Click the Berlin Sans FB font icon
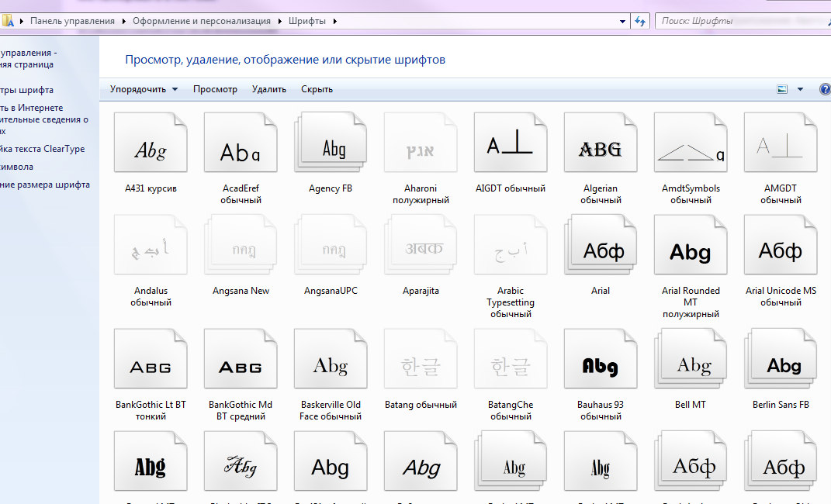The image size is (831, 504). (x=781, y=361)
